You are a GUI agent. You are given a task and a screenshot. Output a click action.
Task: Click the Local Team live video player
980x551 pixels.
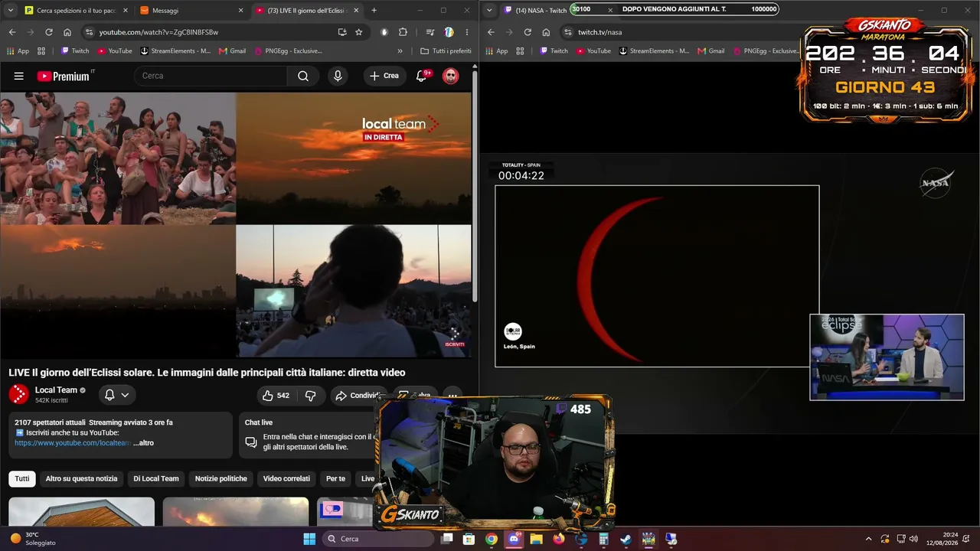[x=236, y=225]
